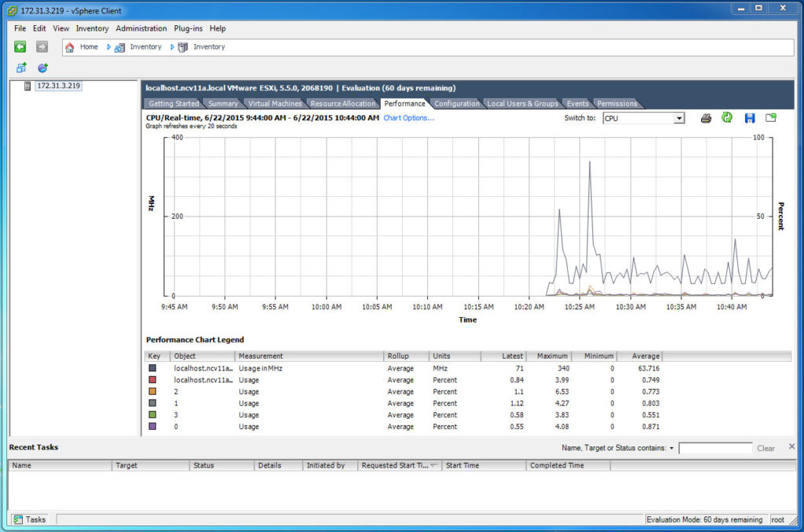Open the Switch to CPU dropdown
This screenshot has width=804, height=532.
point(679,118)
